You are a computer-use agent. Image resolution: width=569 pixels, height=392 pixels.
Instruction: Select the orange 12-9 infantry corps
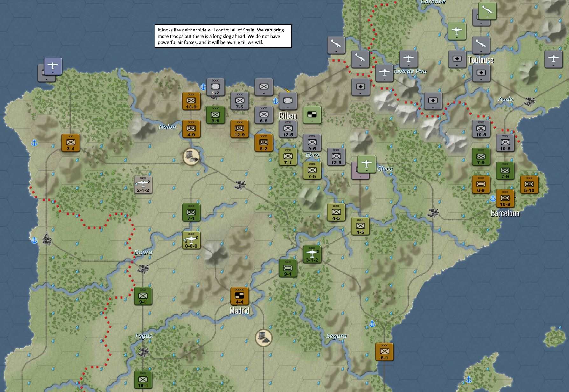point(239,129)
